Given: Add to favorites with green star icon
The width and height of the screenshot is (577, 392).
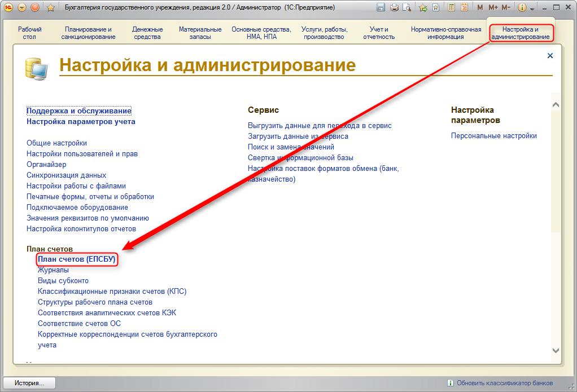Looking at the screenshot, I should coord(423,7).
